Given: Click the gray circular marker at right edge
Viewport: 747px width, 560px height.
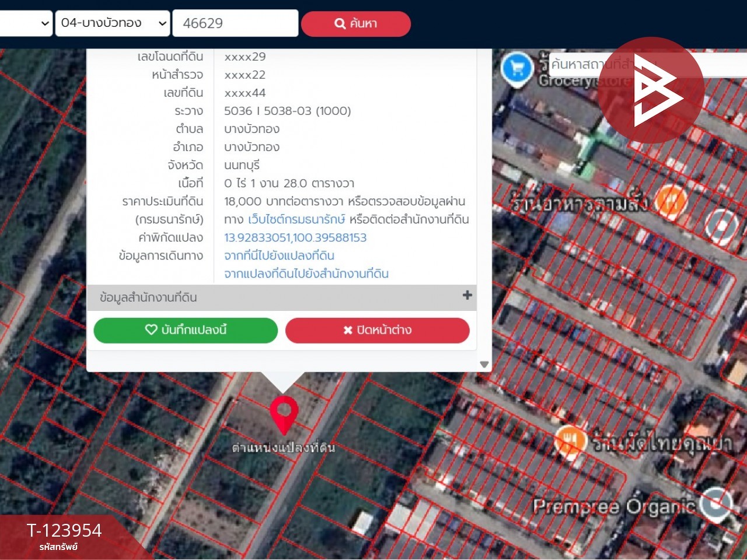Looking at the screenshot, I should click(722, 226).
